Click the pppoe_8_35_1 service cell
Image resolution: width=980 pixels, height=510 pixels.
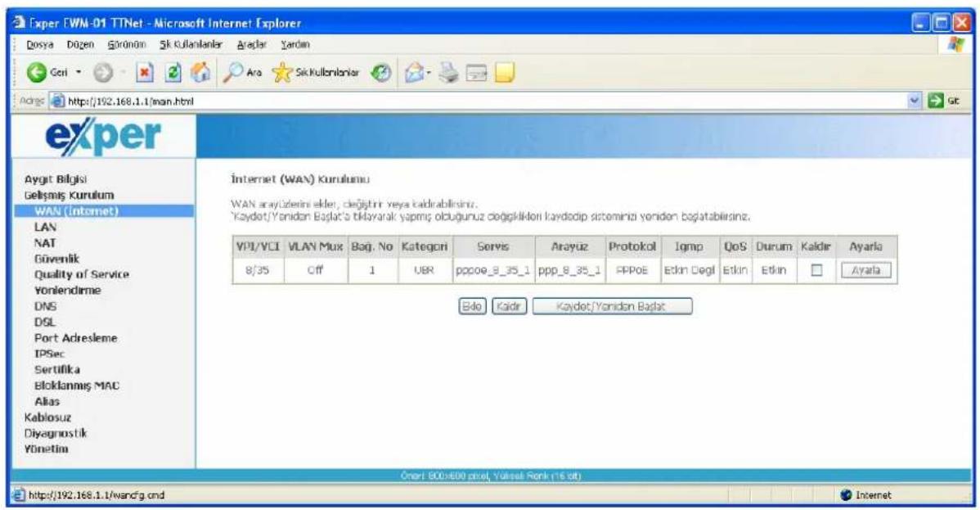tap(492, 270)
